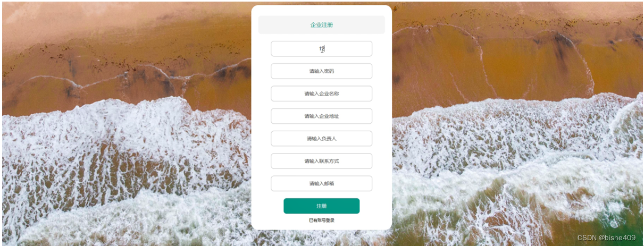This screenshot has width=644, height=246.
Task: Click the 请输入邮箱 placeholder text
Action: tap(322, 183)
